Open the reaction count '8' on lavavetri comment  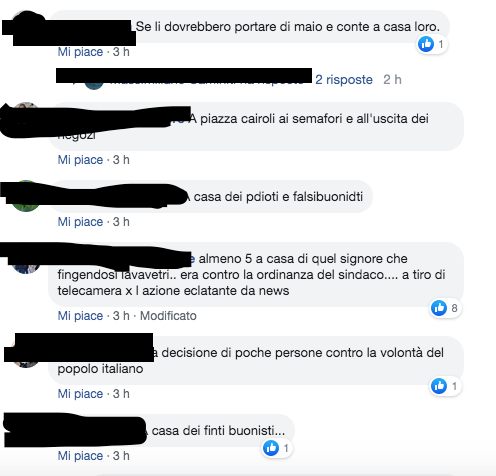[454, 308]
